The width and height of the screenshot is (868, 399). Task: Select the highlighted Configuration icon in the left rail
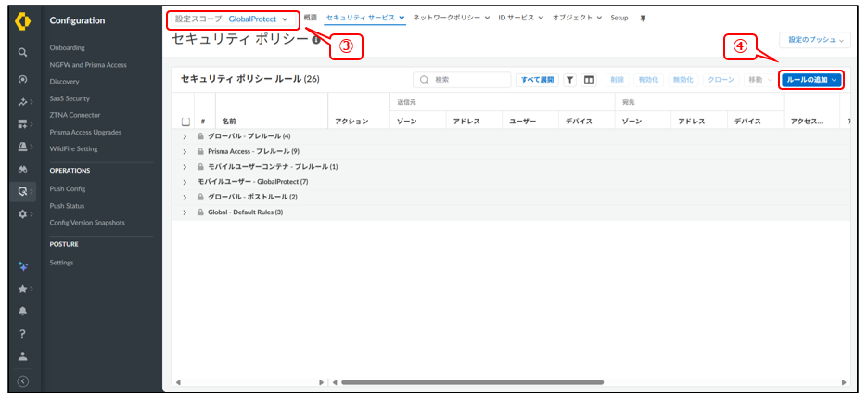pyautogui.click(x=22, y=192)
